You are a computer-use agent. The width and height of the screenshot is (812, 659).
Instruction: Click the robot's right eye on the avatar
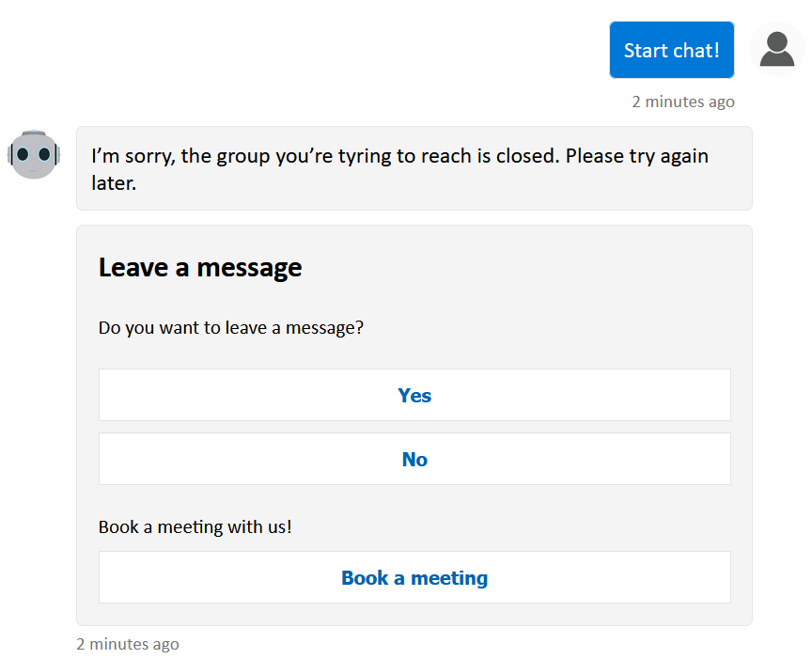point(43,151)
